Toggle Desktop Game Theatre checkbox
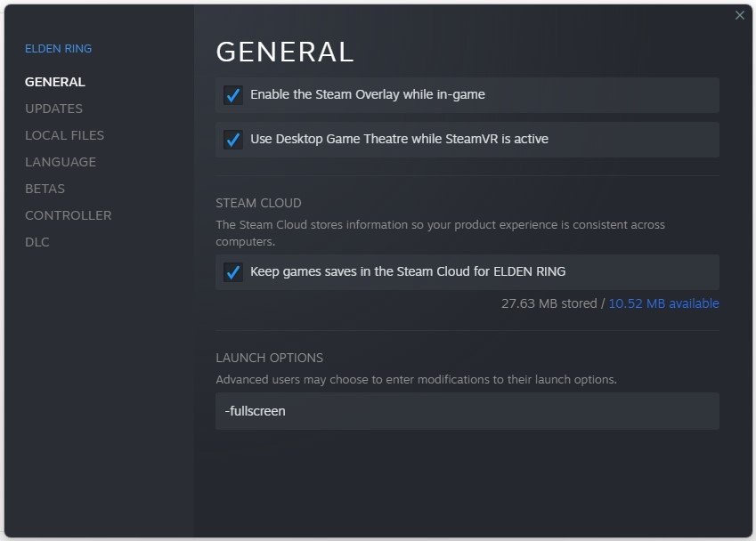The width and height of the screenshot is (756, 541). pyautogui.click(x=233, y=139)
